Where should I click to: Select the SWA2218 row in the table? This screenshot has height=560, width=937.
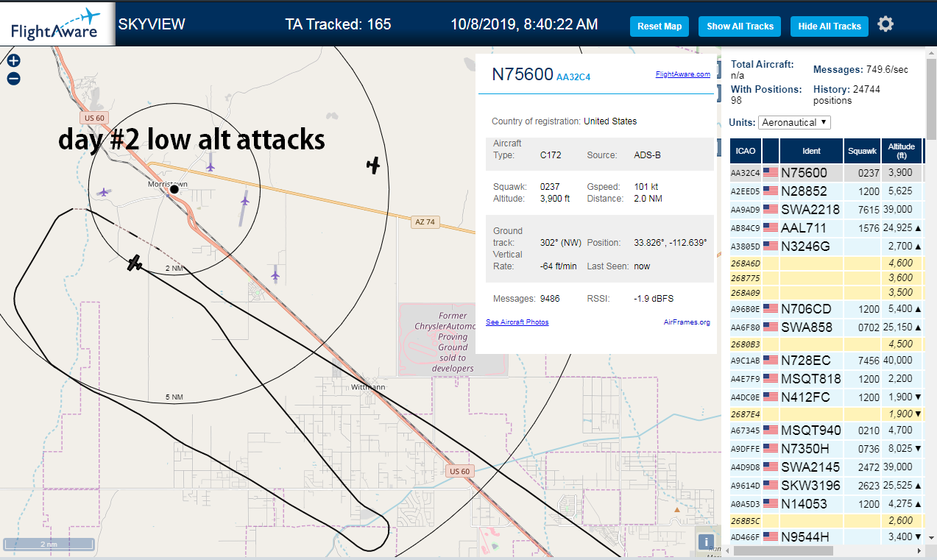coord(826,210)
